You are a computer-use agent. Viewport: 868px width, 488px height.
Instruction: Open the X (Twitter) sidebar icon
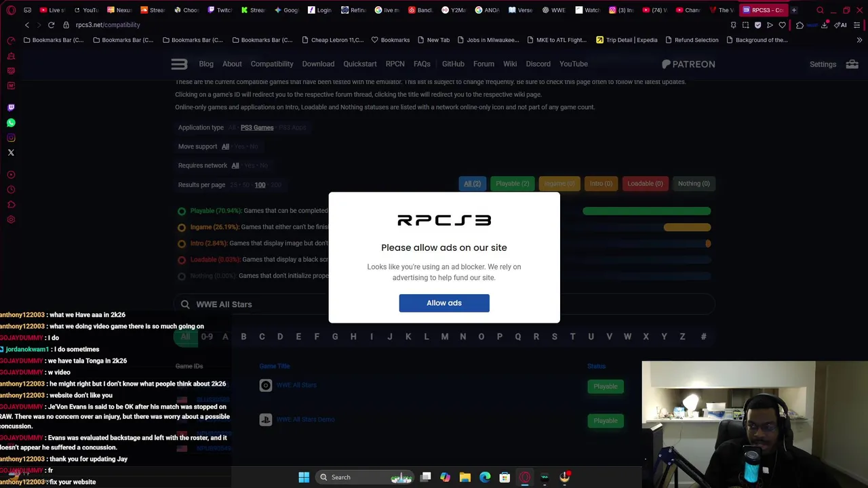coord(11,152)
